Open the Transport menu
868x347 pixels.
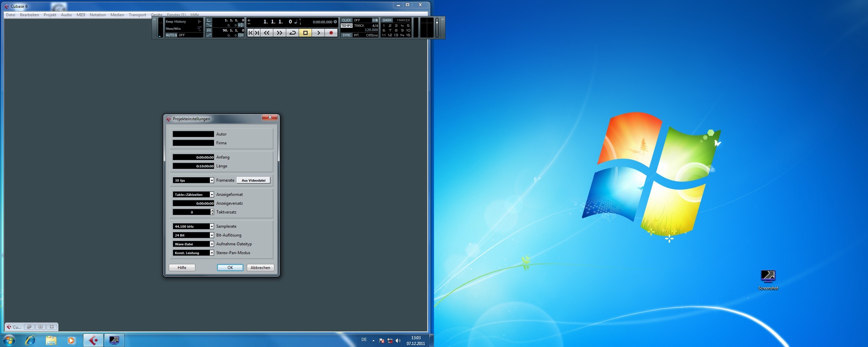point(137,15)
